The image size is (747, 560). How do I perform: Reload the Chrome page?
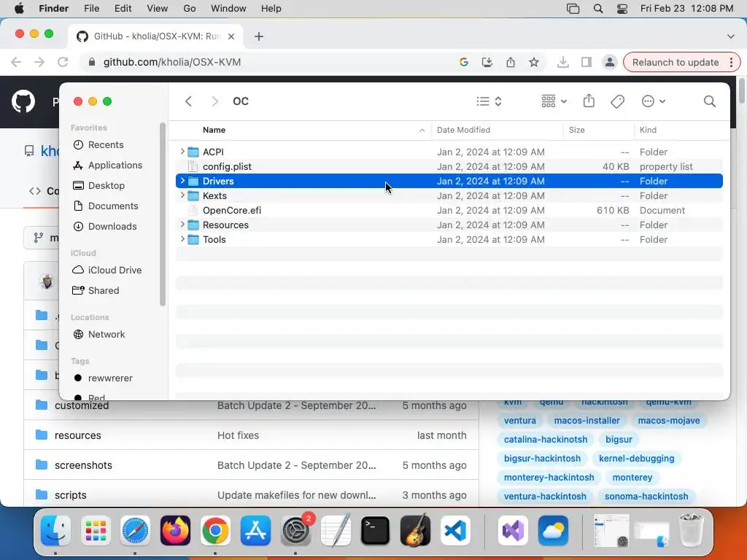point(63,62)
